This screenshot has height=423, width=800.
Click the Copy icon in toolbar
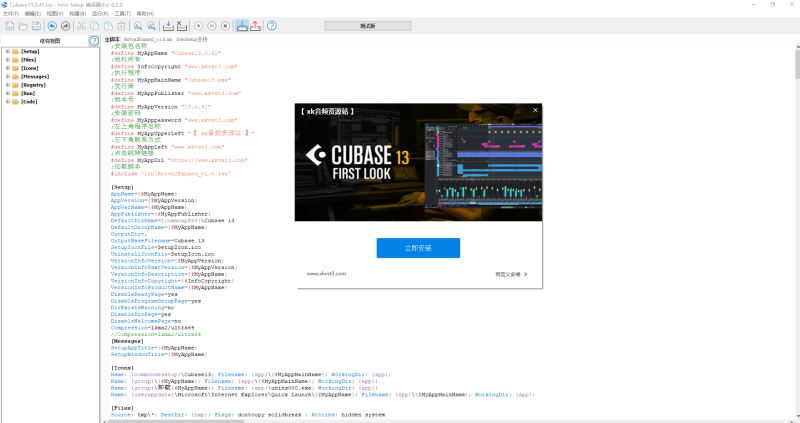[x=95, y=26]
